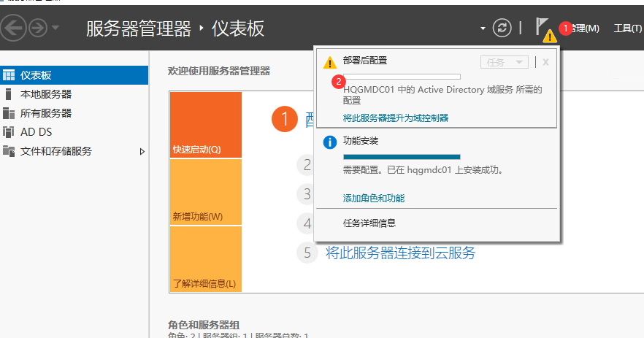Open the 任务 dropdown in notification

[x=505, y=63]
